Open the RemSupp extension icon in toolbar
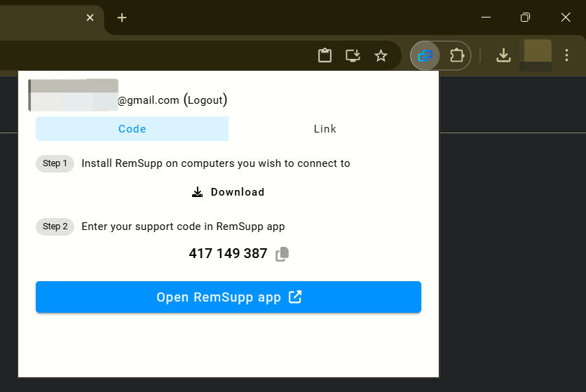This screenshot has height=392, width=586. click(425, 55)
